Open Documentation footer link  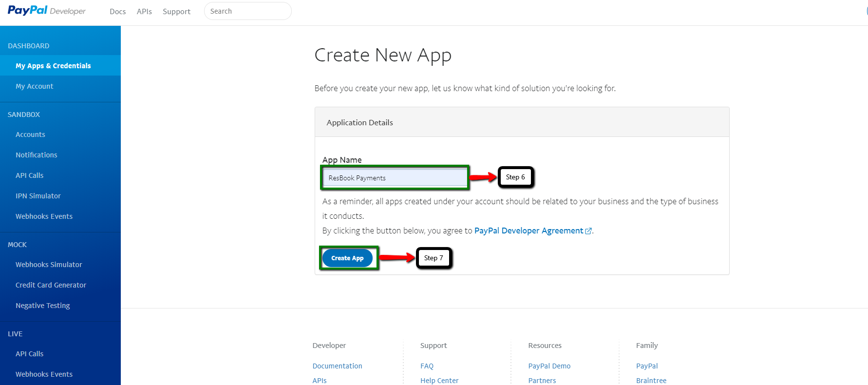click(x=337, y=366)
